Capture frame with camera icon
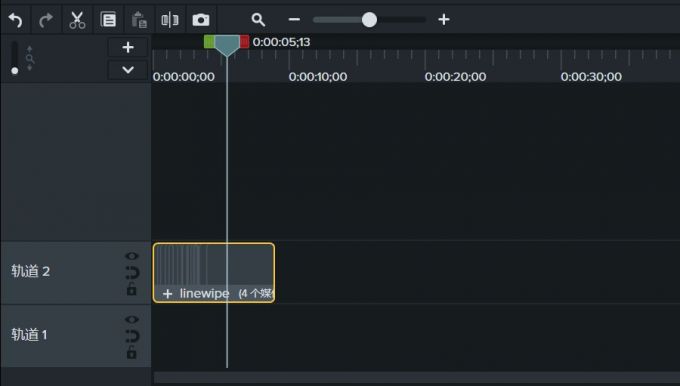The width and height of the screenshot is (680, 386). [201, 20]
